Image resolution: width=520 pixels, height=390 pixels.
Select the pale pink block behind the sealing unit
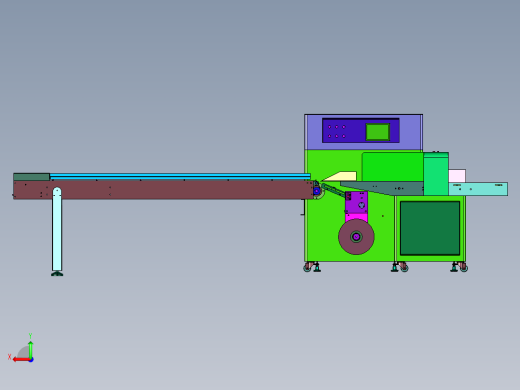tap(457, 176)
